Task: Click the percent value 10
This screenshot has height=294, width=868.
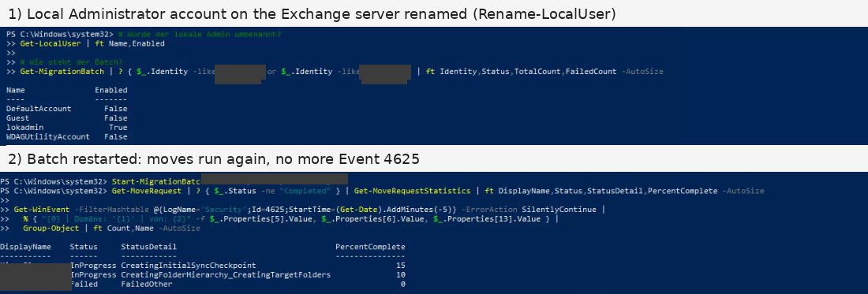Action: [401, 275]
